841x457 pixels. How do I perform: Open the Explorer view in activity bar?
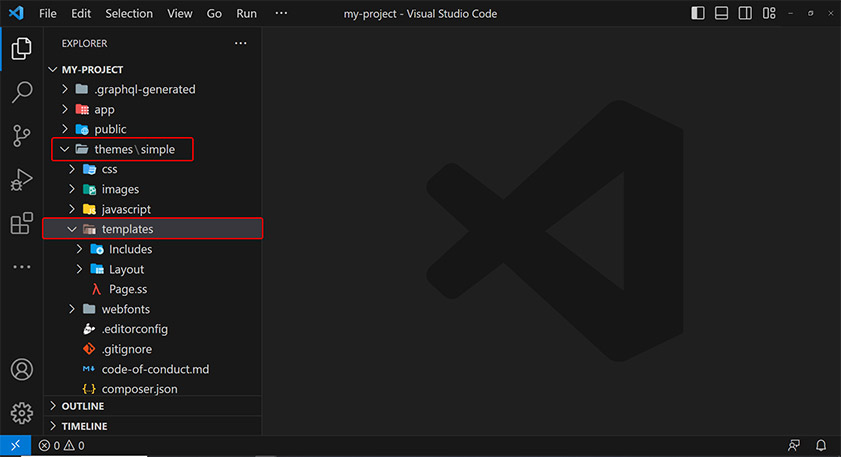point(21,49)
